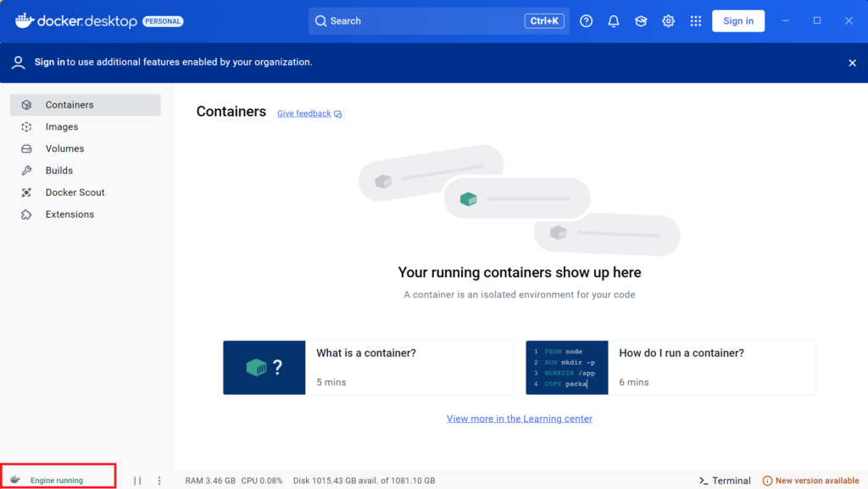
Task: Open the apps grid icon
Action: click(x=696, y=21)
